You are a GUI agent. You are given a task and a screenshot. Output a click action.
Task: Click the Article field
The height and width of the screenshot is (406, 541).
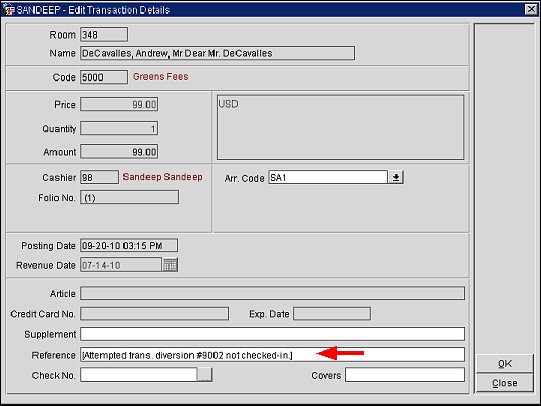click(x=272, y=293)
